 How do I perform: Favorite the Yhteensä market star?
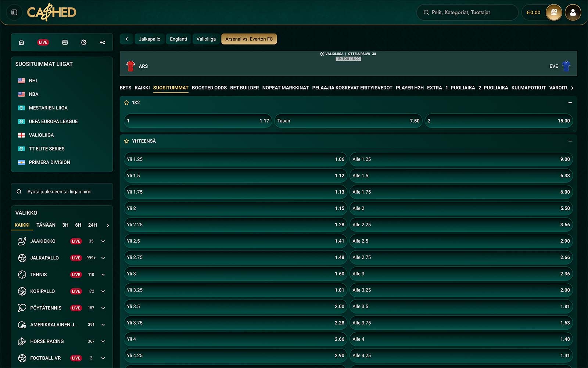coord(126,141)
